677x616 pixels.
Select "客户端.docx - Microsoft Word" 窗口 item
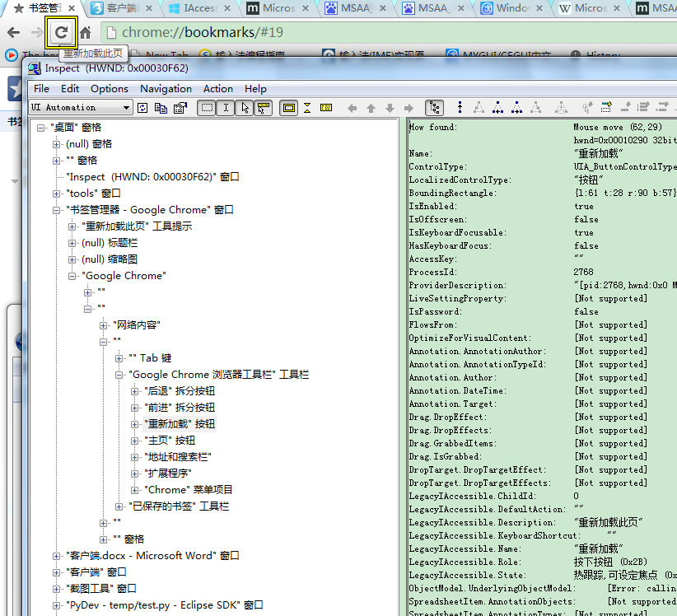152,556
